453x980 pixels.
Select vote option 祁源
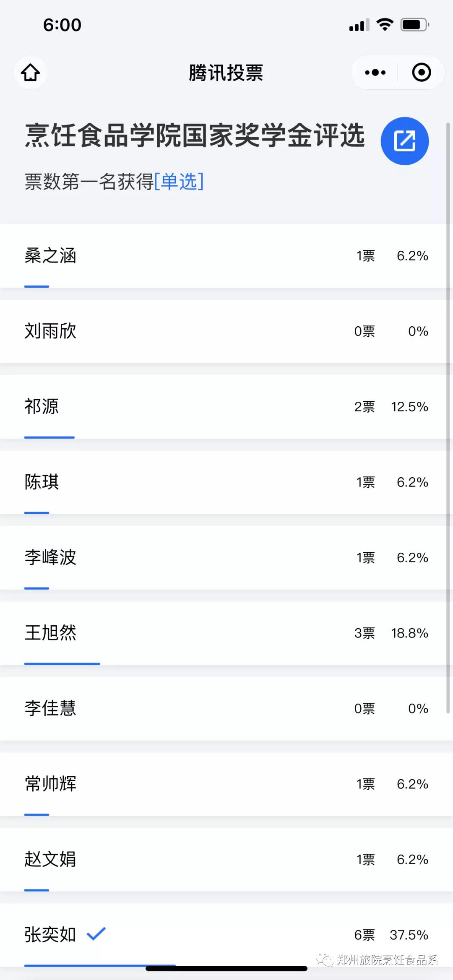click(42, 407)
